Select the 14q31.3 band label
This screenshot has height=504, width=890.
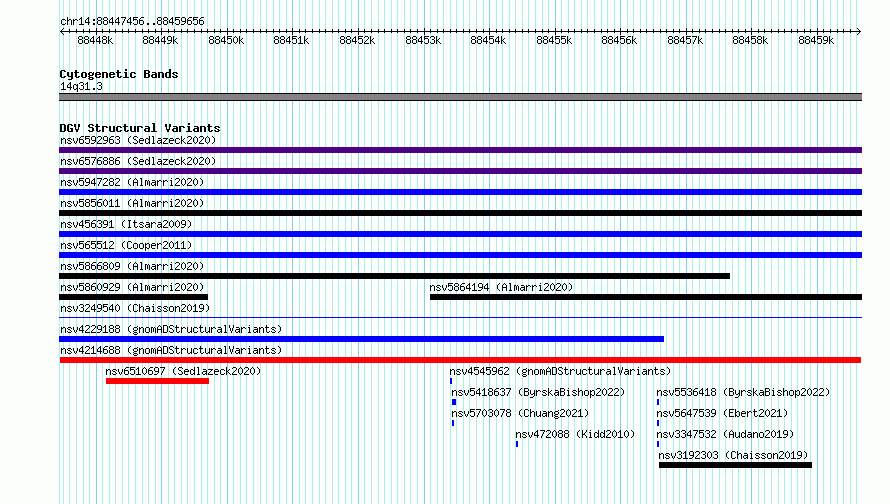coord(81,86)
